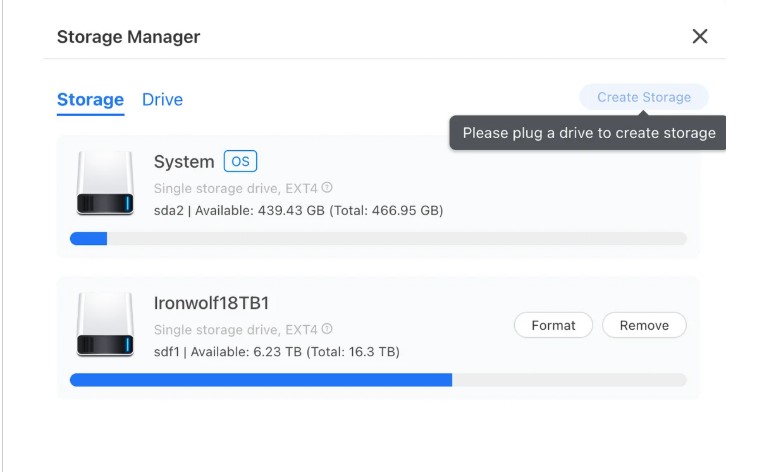Click the sda2 available capacity text

tap(298, 210)
